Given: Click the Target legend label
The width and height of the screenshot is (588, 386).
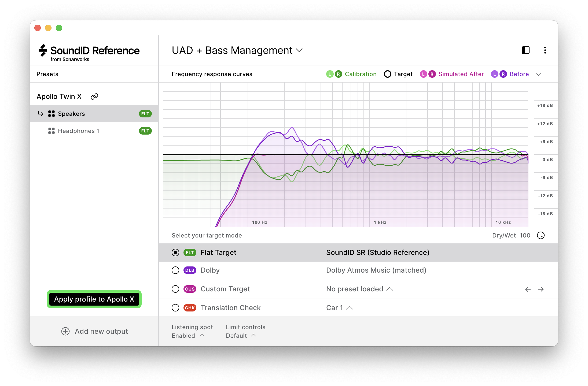Looking at the screenshot, I should point(403,74).
